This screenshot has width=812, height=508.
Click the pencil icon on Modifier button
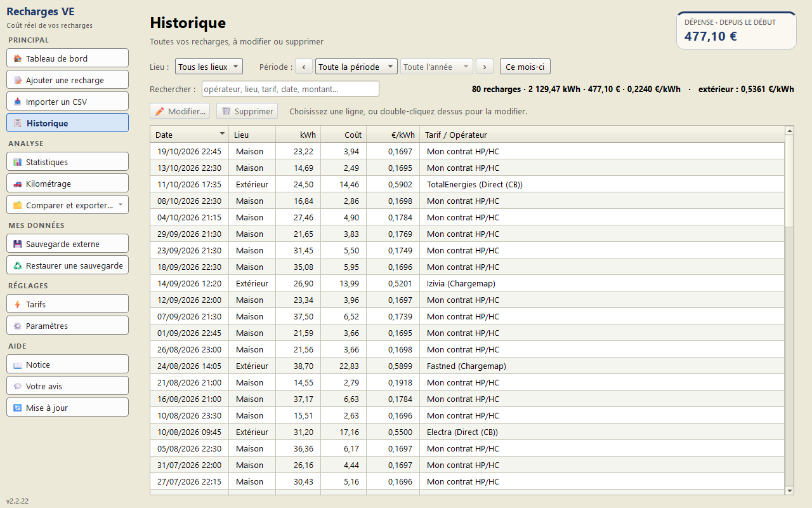(x=160, y=111)
